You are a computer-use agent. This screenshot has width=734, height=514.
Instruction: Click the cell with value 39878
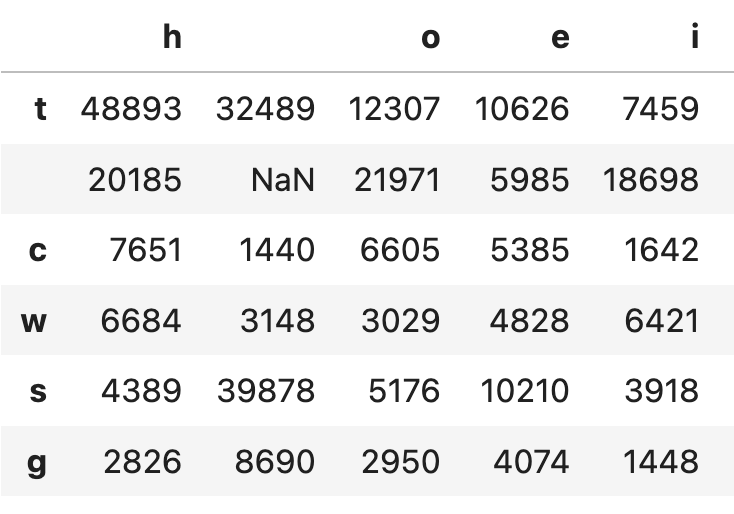click(x=266, y=391)
